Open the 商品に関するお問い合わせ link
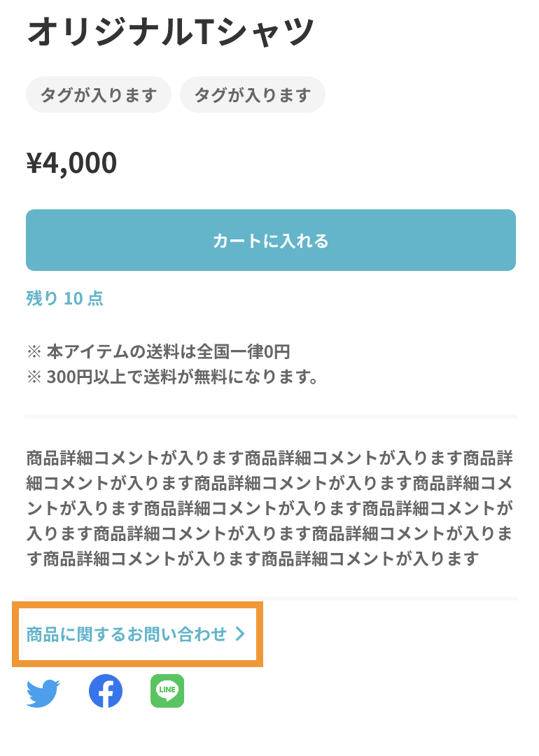Viewport: 539px width, 756px height. pyautogui.click(x=127, y=634)
